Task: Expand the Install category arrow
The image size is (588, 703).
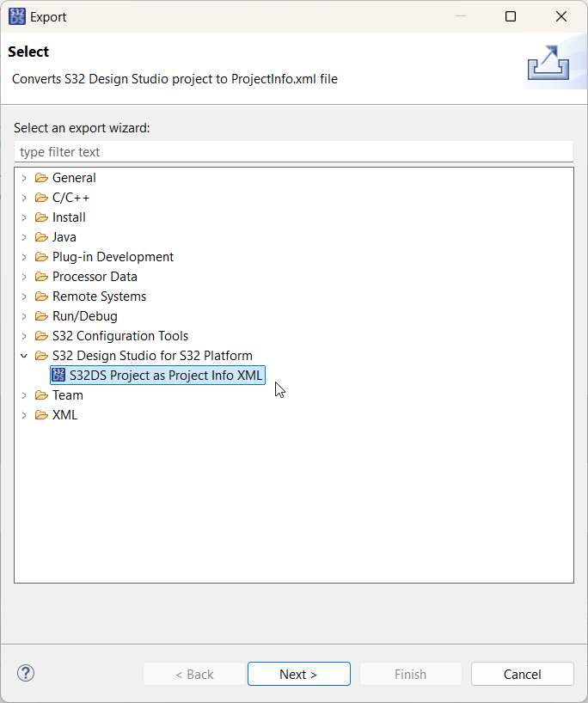Action: pyautogui.click(x=24, y=217)
